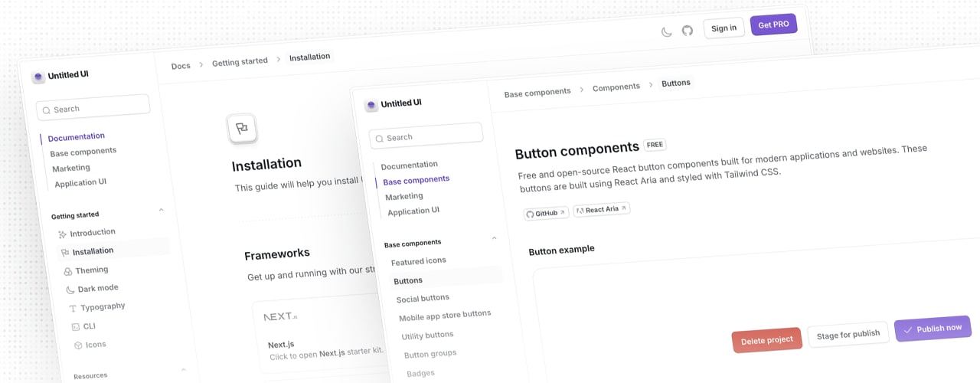This screenshot has height=383, width=980.
Task: Open CLI in Getting started list
Action: (x=83, y=326)
